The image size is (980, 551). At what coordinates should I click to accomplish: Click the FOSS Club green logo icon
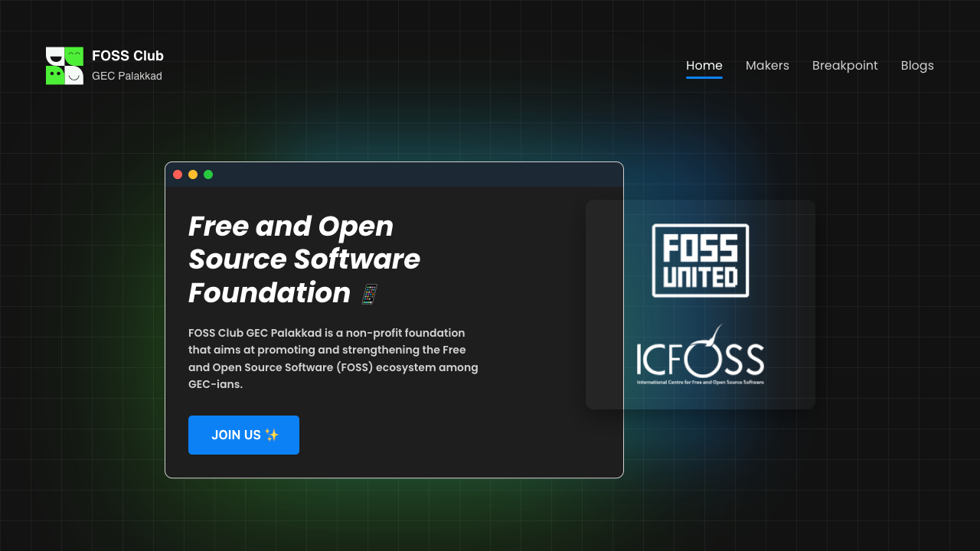pyautogui.click(x=64, y=66)
